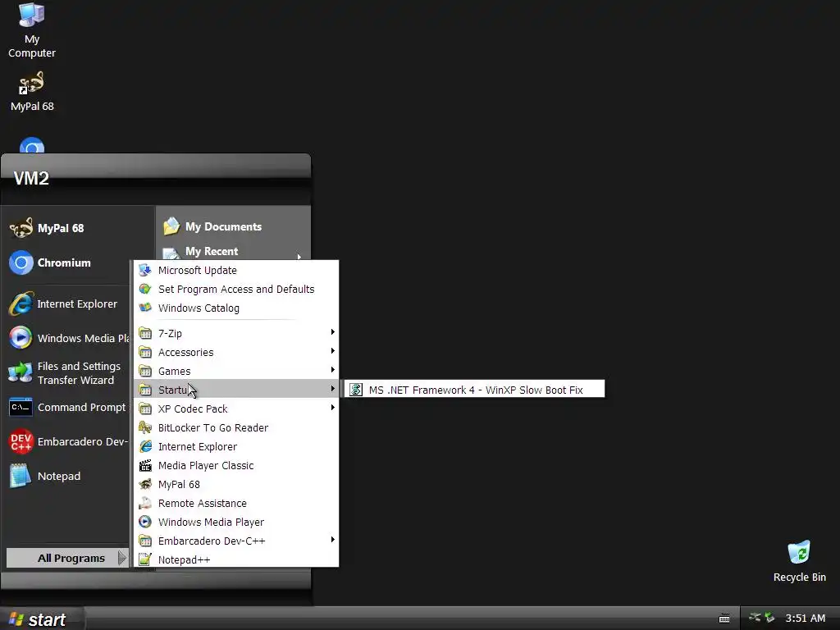This screenshot has width=840, height=630.
Task: Launch Windows Media Player from All Programs list
Action: [x=235, y=522]
